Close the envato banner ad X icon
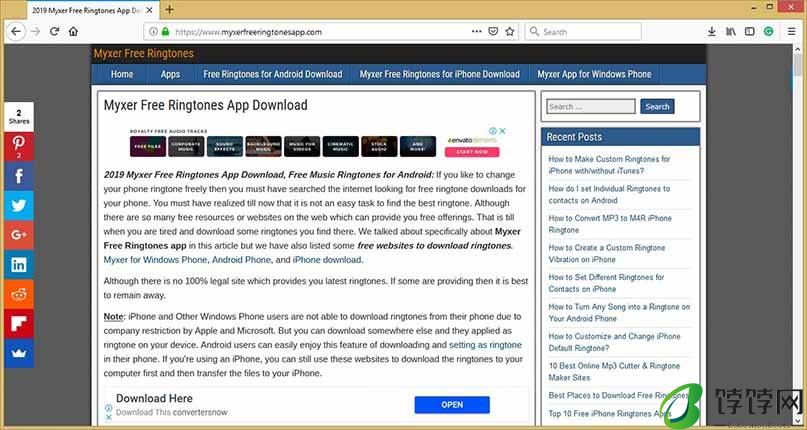Screen dimensions: 807x430 (x=502, y=131)
